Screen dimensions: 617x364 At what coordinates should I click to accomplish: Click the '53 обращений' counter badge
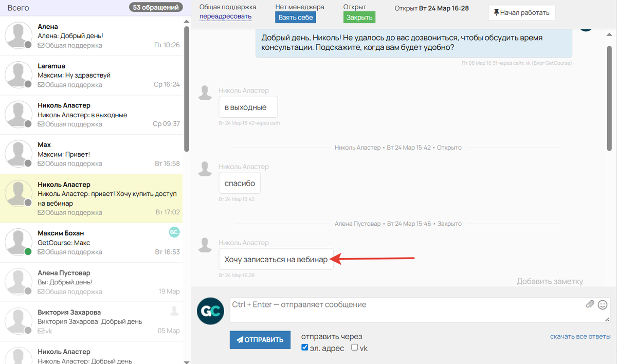156,8
